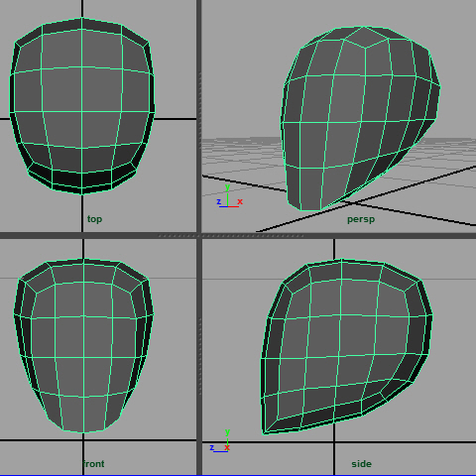Click the "front" viewport label
This screenshot has width=476, height=476.
93,464
